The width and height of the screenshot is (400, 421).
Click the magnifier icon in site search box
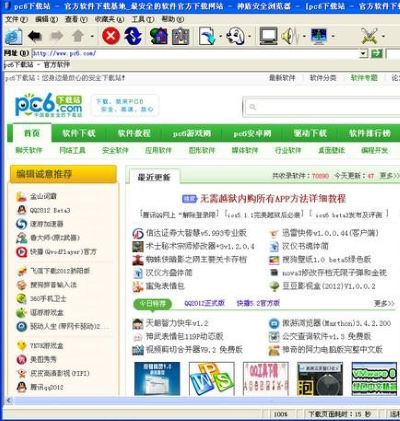point(253,107)
